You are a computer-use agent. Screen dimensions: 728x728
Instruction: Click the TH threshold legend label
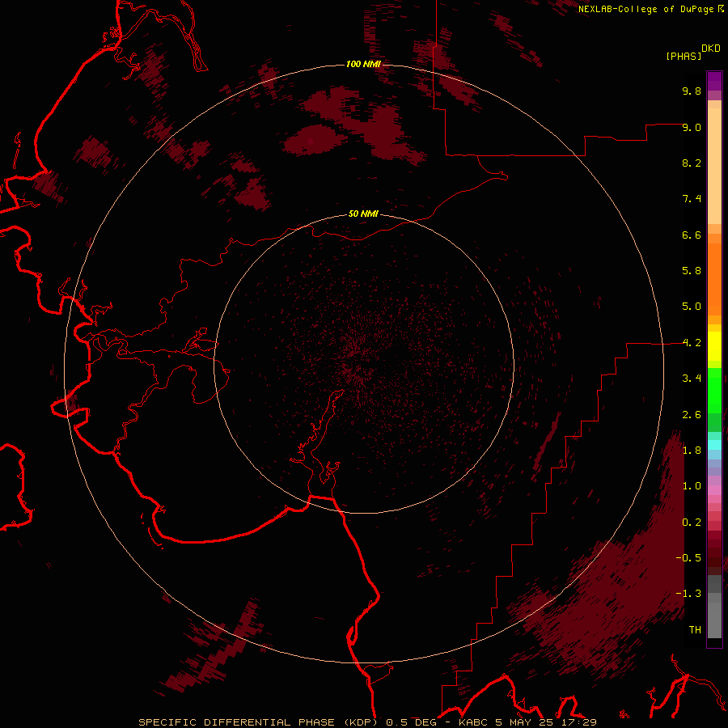(695, 630)
